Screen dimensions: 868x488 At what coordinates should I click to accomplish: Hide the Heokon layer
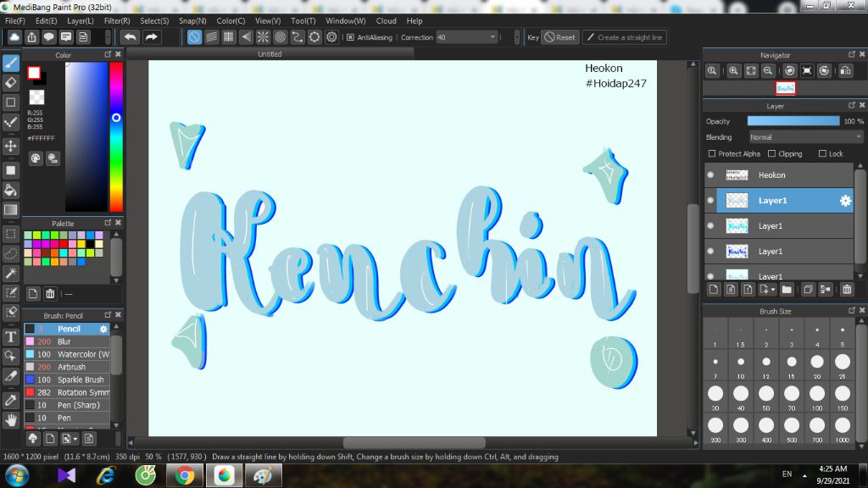[711, 175]
